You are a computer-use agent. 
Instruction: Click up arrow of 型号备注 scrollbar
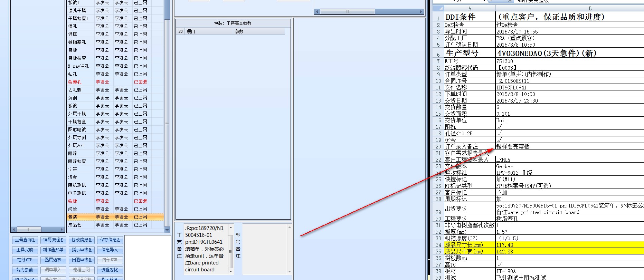tap(290, 227)
